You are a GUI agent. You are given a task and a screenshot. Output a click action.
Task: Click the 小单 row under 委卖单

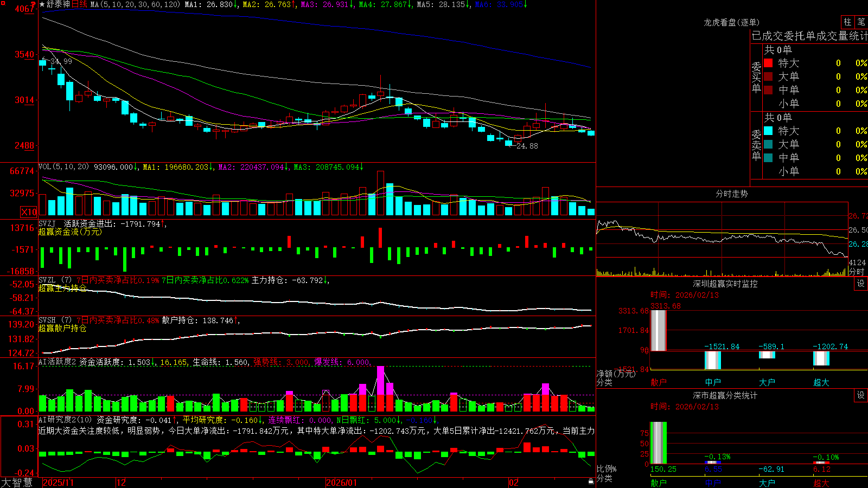[x=815, y=171]
